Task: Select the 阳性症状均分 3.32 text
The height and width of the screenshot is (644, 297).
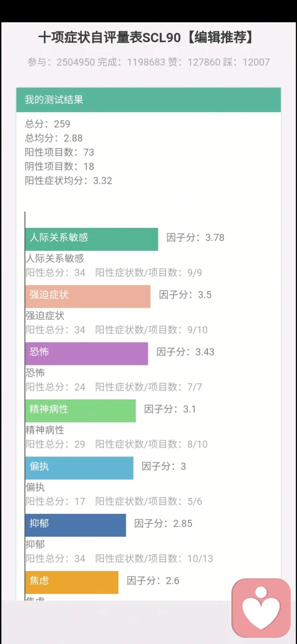Action: click(69, 181)
